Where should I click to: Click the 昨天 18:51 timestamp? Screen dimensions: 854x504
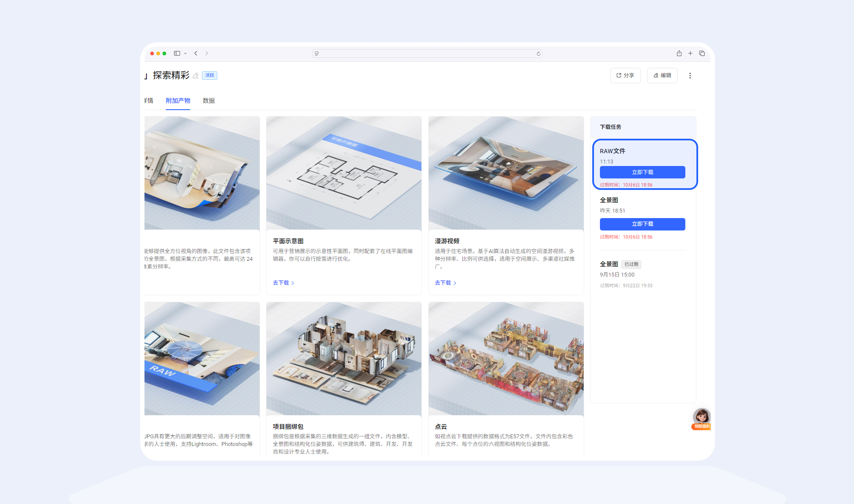tap(612, 211)
